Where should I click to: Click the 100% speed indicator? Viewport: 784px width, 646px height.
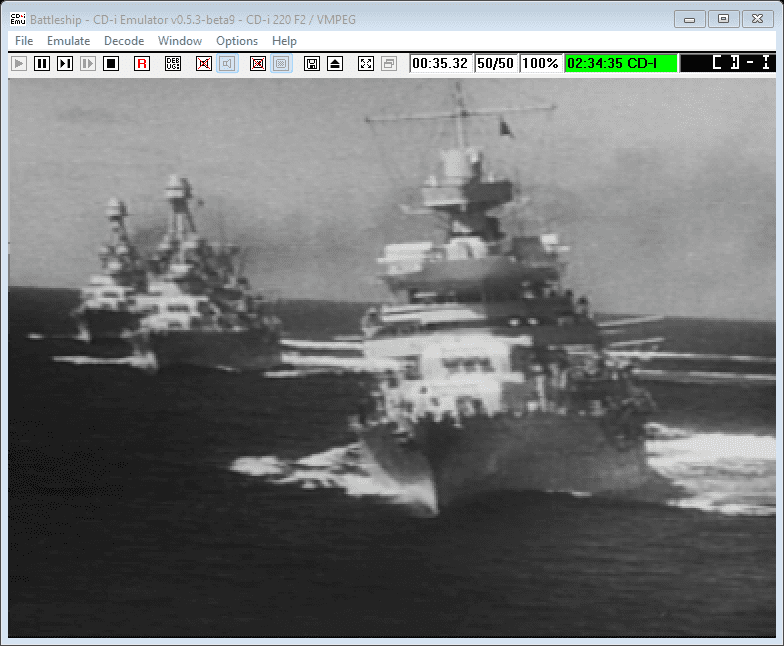(x=541, y=63)
